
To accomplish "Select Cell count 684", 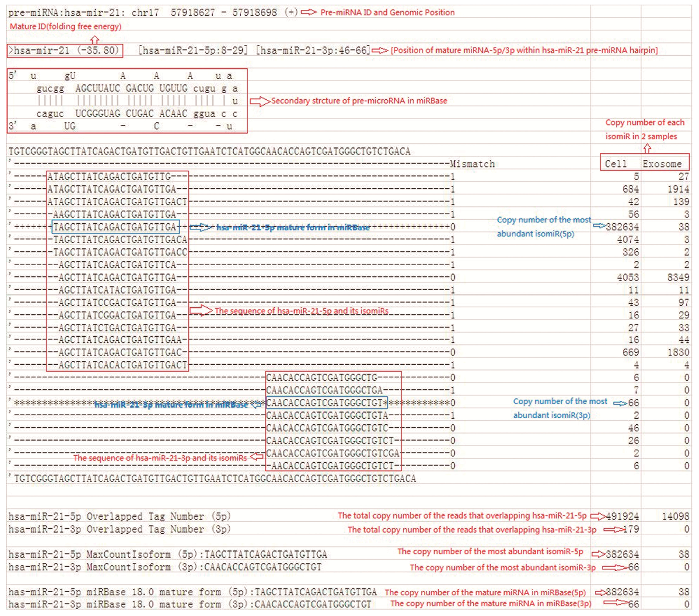I will pyautogui.click(x=631, y=189).
